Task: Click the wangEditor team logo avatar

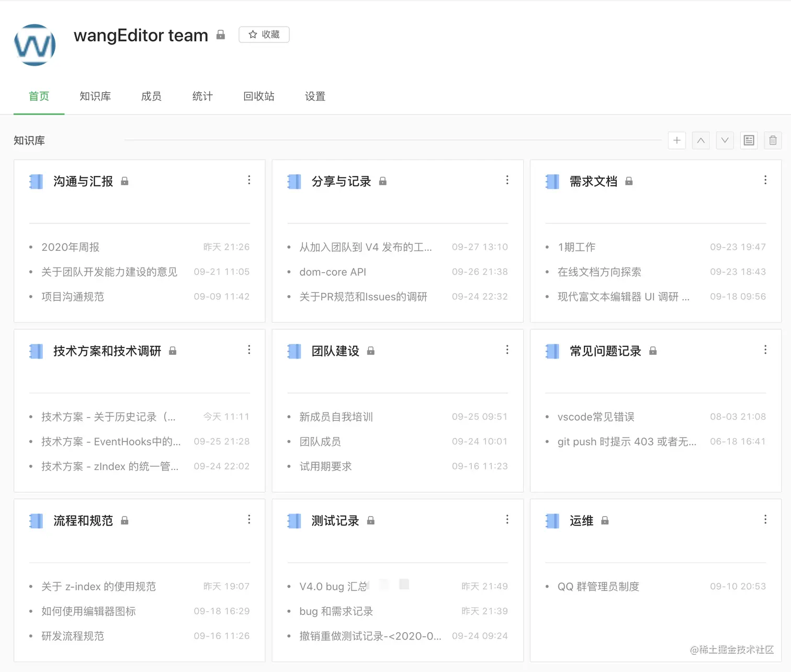Action: coord(35,45)
